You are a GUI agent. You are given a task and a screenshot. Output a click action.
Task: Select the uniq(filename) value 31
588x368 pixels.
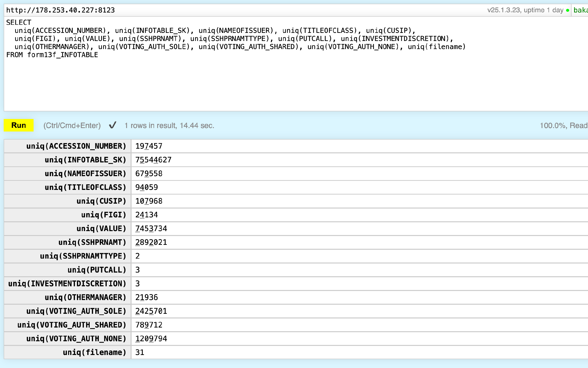click(x=140, y=353)
